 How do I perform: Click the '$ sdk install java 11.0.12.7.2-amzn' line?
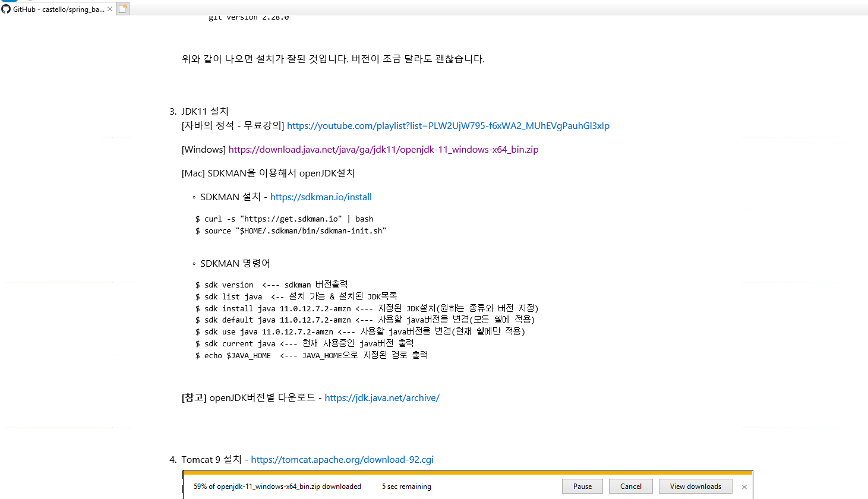pyautogui.click(x=367, y=308)
